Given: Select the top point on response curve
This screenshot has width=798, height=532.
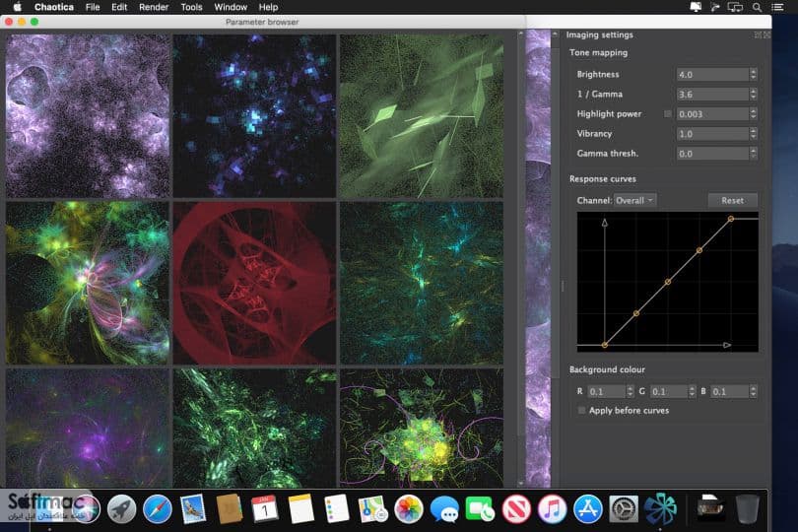Looking at the screenshot, I should coord(730,219).
